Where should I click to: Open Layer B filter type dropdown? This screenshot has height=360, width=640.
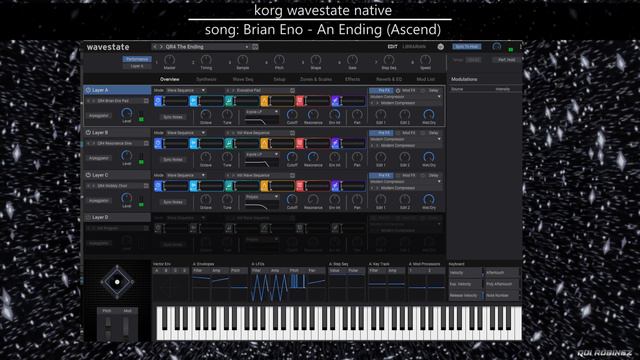pos(262,154)
